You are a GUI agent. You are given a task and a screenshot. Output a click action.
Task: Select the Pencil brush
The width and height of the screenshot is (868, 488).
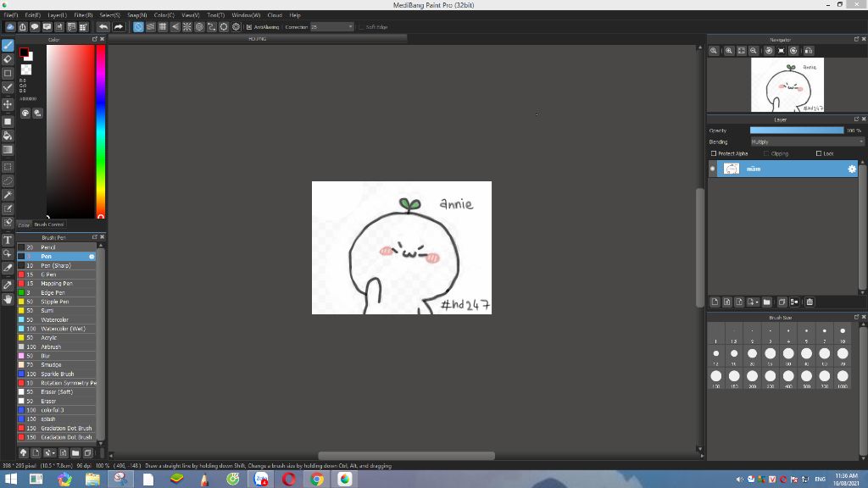(x=57, y=247)
